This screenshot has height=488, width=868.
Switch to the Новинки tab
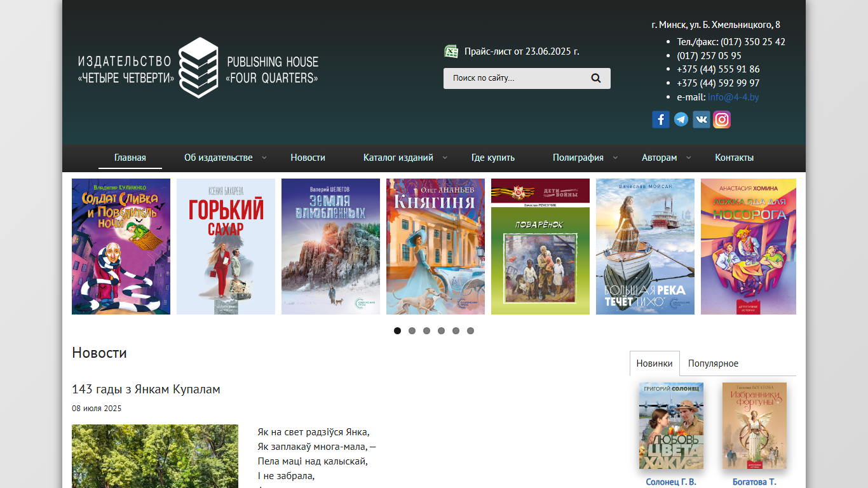654,363
